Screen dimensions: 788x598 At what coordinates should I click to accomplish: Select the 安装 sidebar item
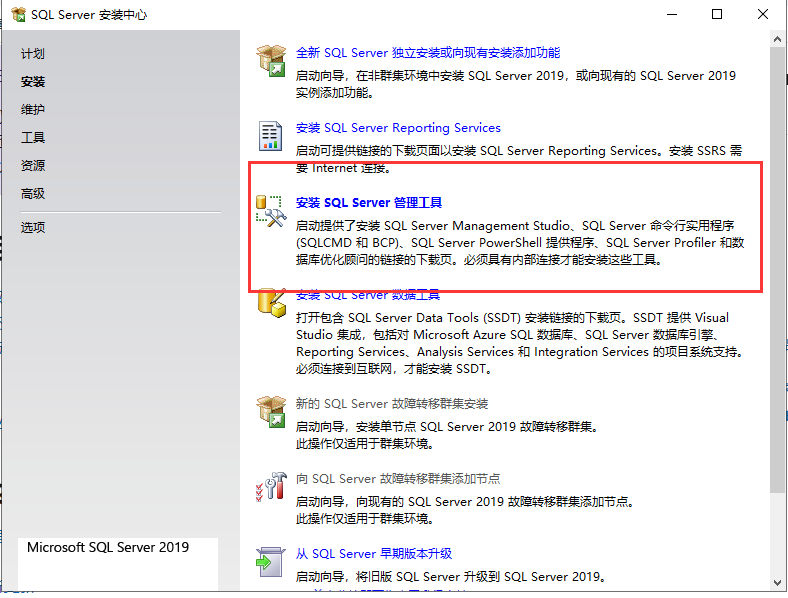coord(33,81)
